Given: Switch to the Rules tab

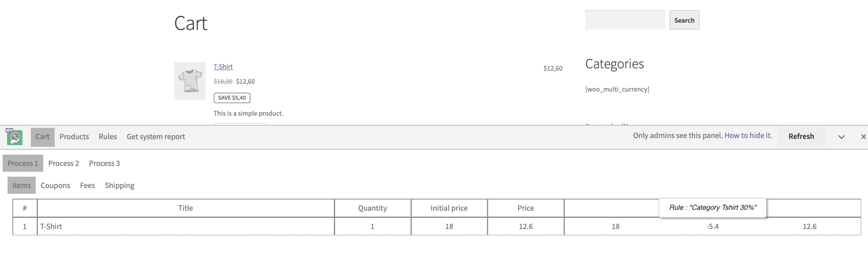Looking at the screenshot, I should (108, 137).
